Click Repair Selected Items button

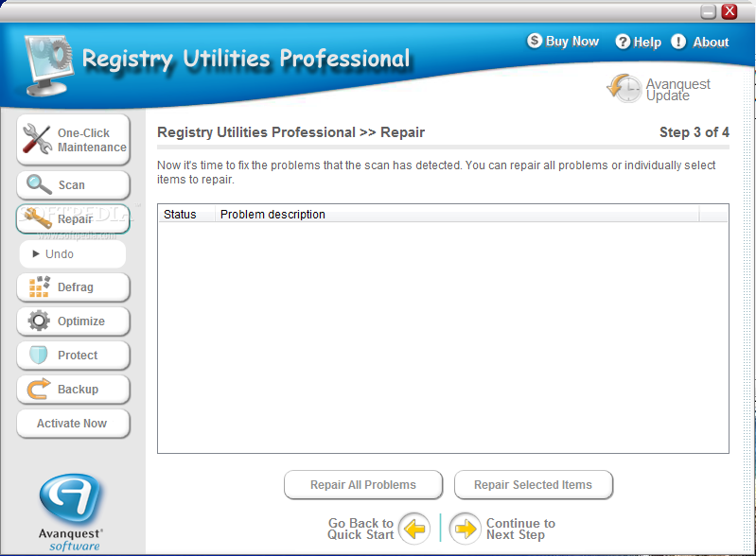pyautogui.click(x=534, y=485)
